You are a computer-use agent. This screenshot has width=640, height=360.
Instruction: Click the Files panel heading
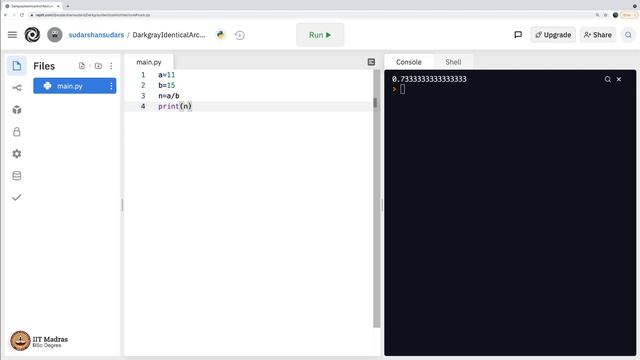click(44, 66)
